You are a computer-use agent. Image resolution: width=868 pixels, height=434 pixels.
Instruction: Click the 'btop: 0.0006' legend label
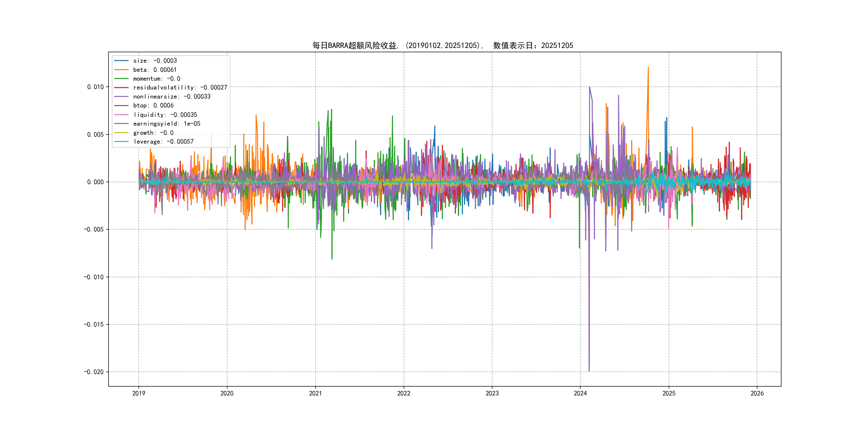153,106
